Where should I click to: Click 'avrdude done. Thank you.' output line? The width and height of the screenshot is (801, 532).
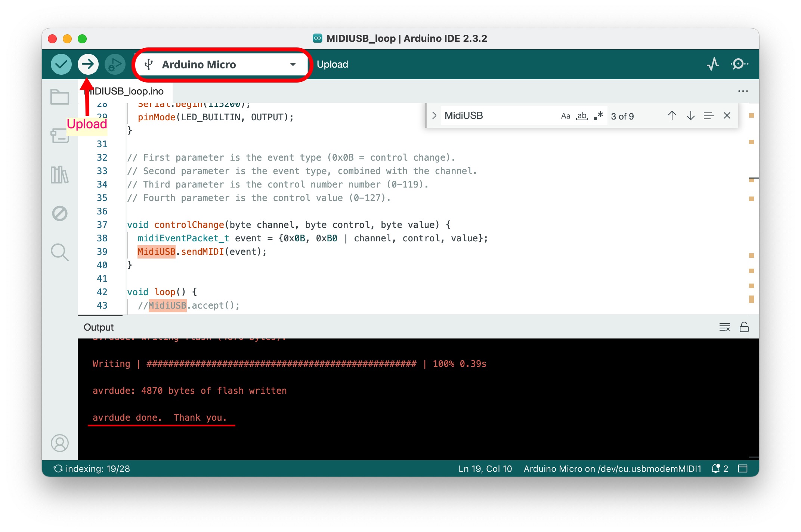(x=160, y=417)
